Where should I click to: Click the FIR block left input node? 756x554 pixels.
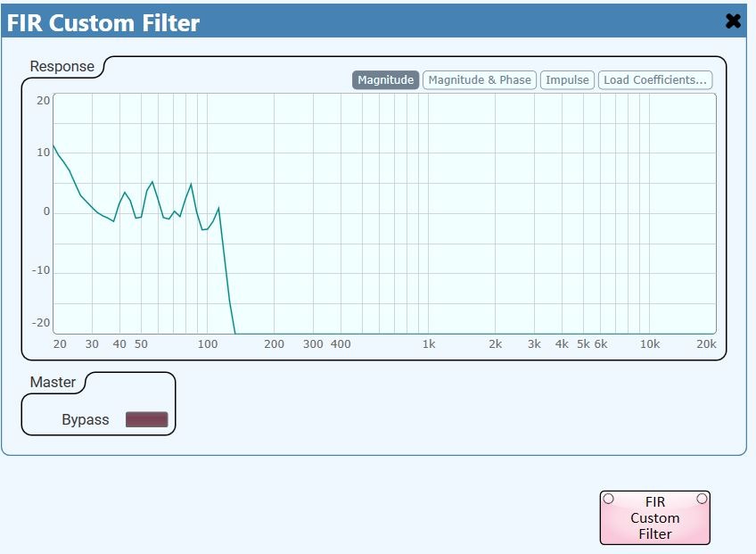pos(609,499)
